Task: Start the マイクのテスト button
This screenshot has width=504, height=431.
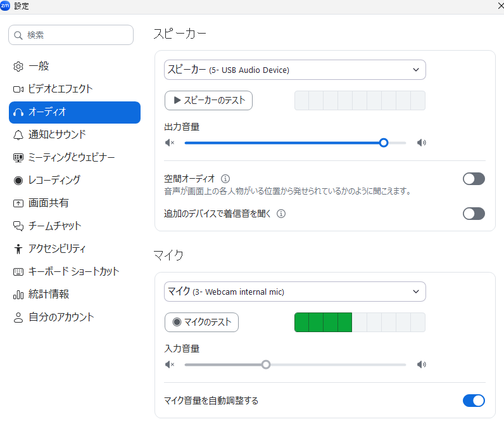Action: (x=201, y=322)
